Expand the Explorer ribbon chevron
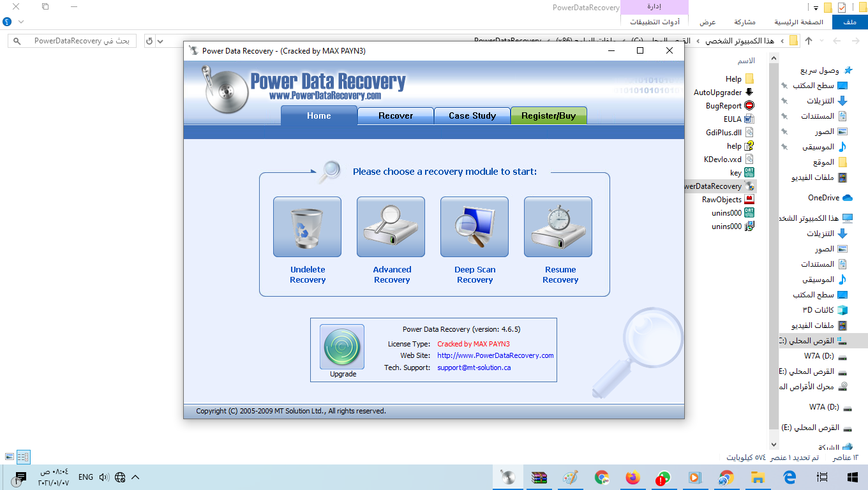Viewport: 868px width, 490px height. tap(21, 22)
